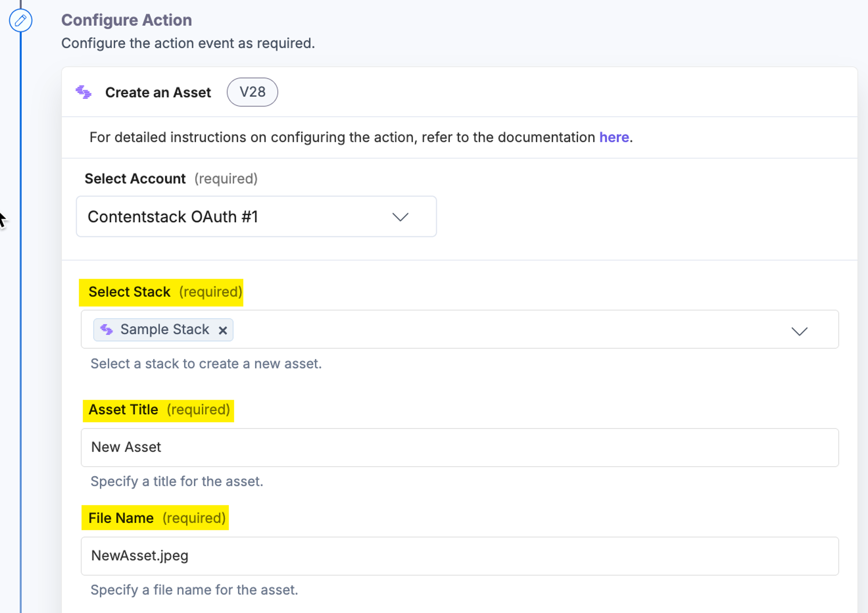Click the V28 version badge
The width and height of the screenshot is (868, 613).
[x=252, y=92]
